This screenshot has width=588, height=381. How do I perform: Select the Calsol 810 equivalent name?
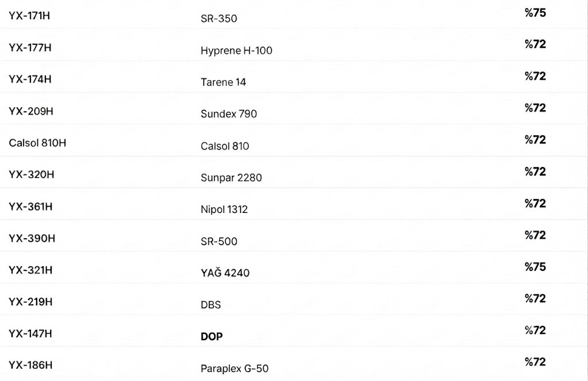(225, 146)
